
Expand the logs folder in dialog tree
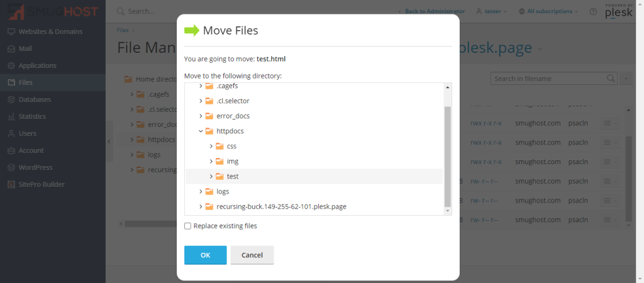tap(201, 191)
